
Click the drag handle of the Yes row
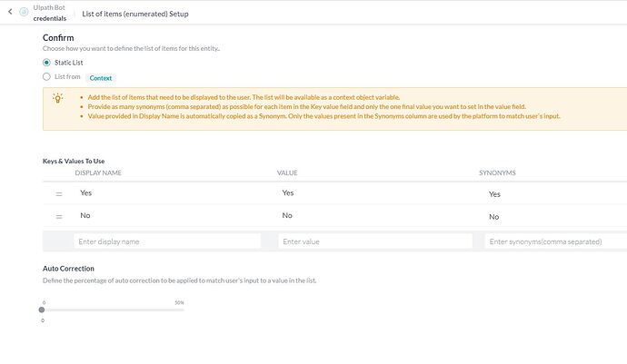coord(59,193)
